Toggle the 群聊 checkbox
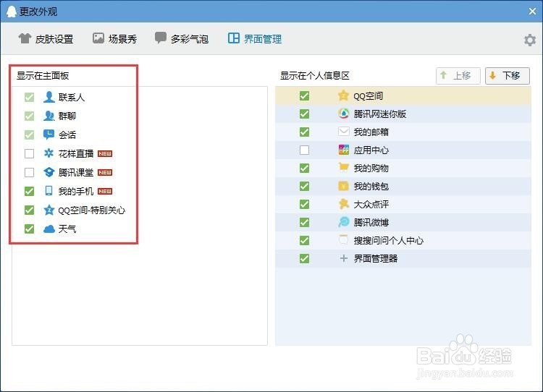The width and height of the screenshot is (543, 392). [x=30, y=116]
